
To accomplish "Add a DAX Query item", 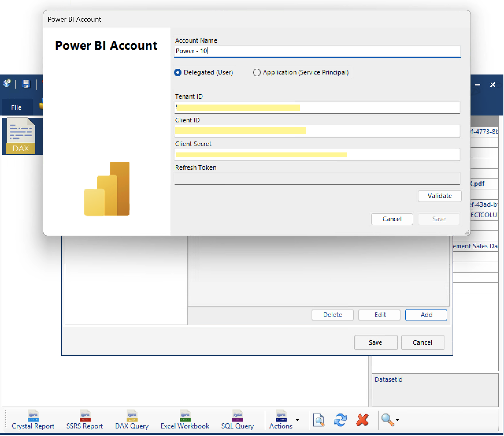I will [132, 420].
